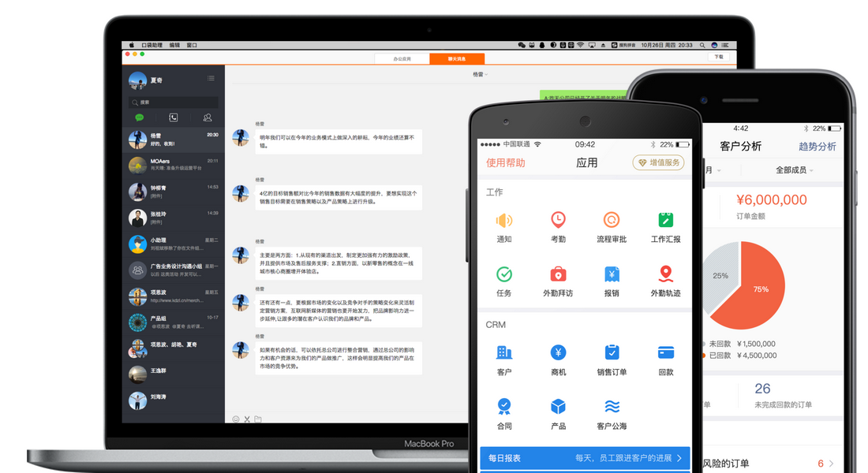Open the 任务 task checkmark icon
Image resolution: width=868 pixels, height=473 pixels.
point(503,274)
